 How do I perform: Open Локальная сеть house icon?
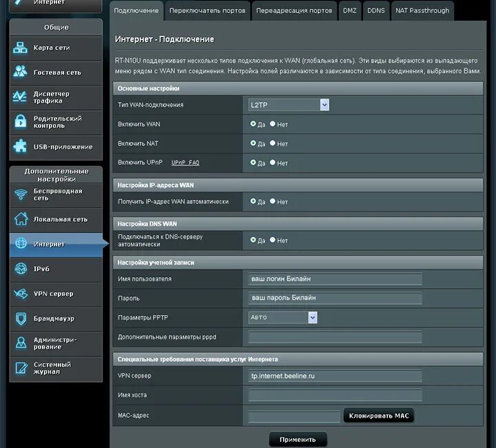tap(21, 219)
